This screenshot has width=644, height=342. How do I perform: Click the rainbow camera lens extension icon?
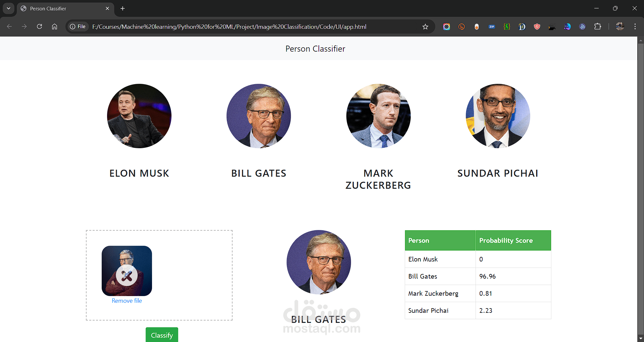pos(446,27)
